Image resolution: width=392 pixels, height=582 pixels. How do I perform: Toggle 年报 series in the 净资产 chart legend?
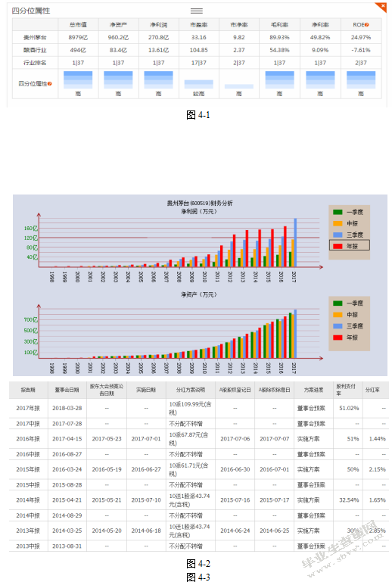pyautogui.click(x=346, y=338)
